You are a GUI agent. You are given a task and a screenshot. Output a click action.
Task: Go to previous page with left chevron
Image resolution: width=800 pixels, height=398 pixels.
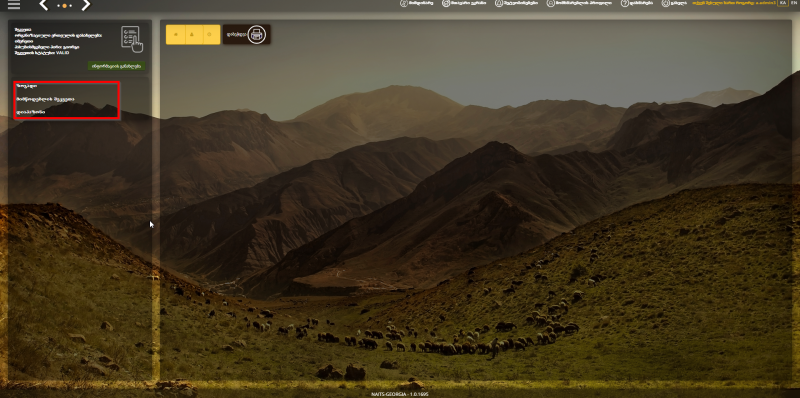click(44, 5)
